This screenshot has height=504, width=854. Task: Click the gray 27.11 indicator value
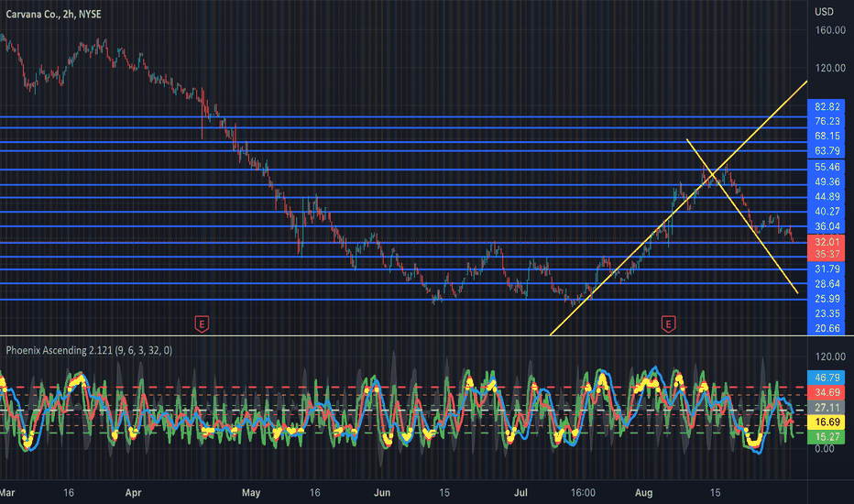[x=827, y=408]
